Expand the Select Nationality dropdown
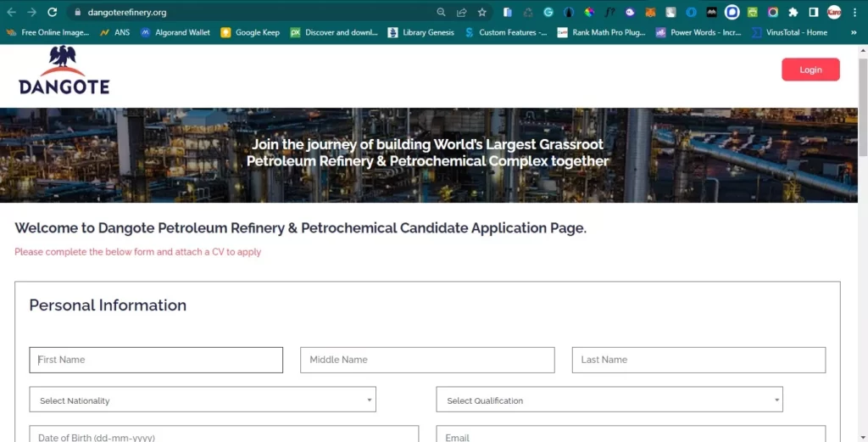 click(203, 400)
